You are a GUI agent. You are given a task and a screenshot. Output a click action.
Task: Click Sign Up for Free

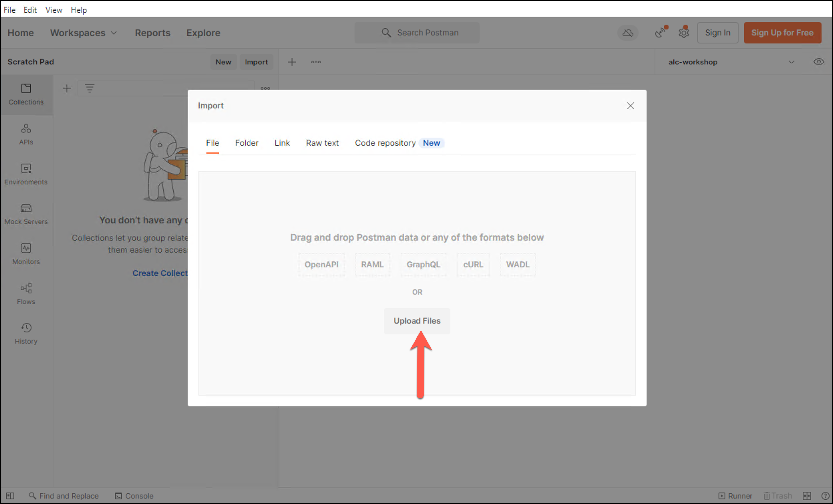(782, 33)
